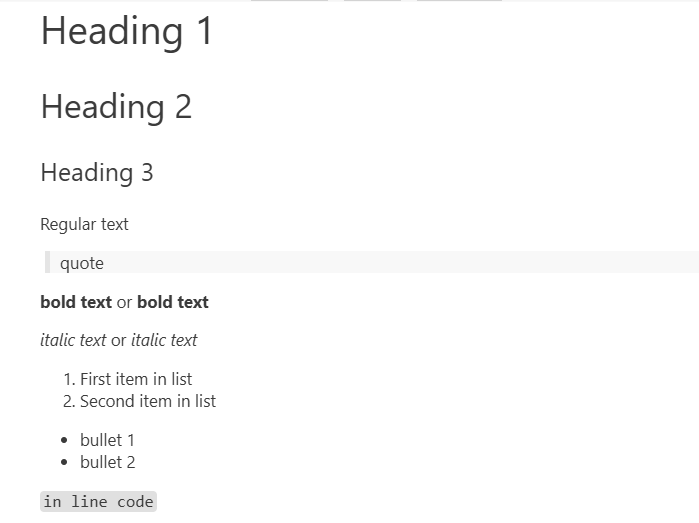Click the first bold text phrase

point(76,302)
